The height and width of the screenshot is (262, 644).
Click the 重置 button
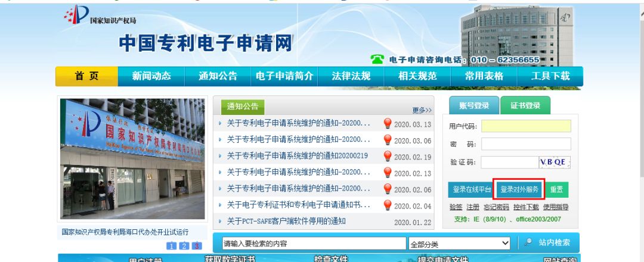pyautogui.click(x=556, y=189)
